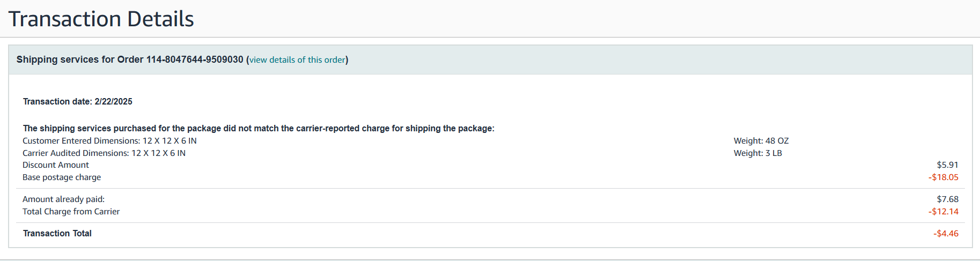
Task: Click the Base postage charge label
Action: tap(62, 177)
